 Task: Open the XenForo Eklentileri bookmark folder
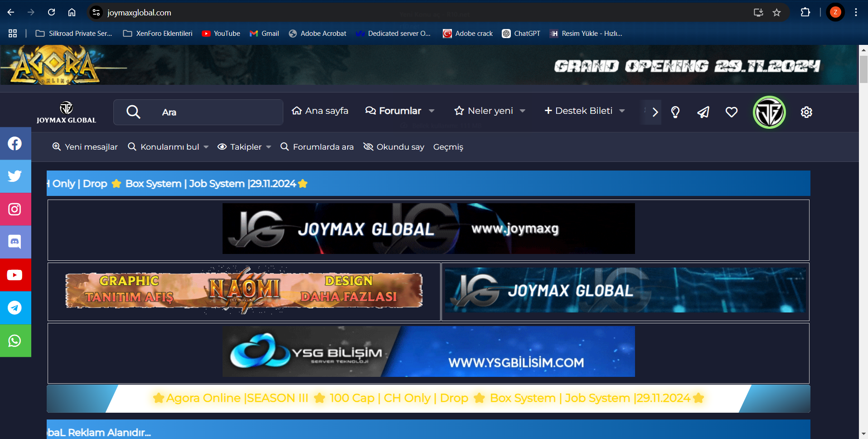point(158,33)
